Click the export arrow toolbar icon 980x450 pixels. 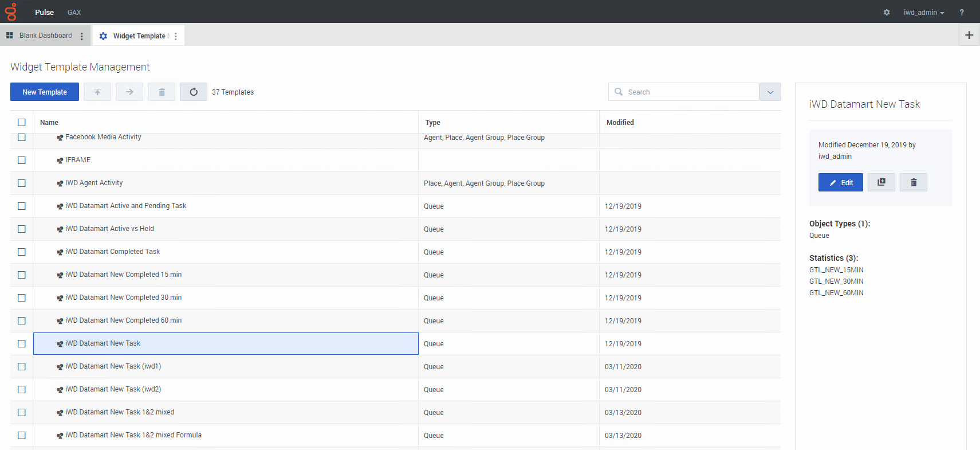tap(129, 92)
